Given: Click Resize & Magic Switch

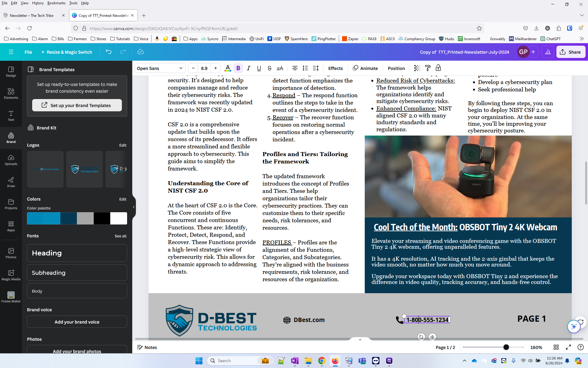Looking at the screenshot, I should (x=67, y=52).
